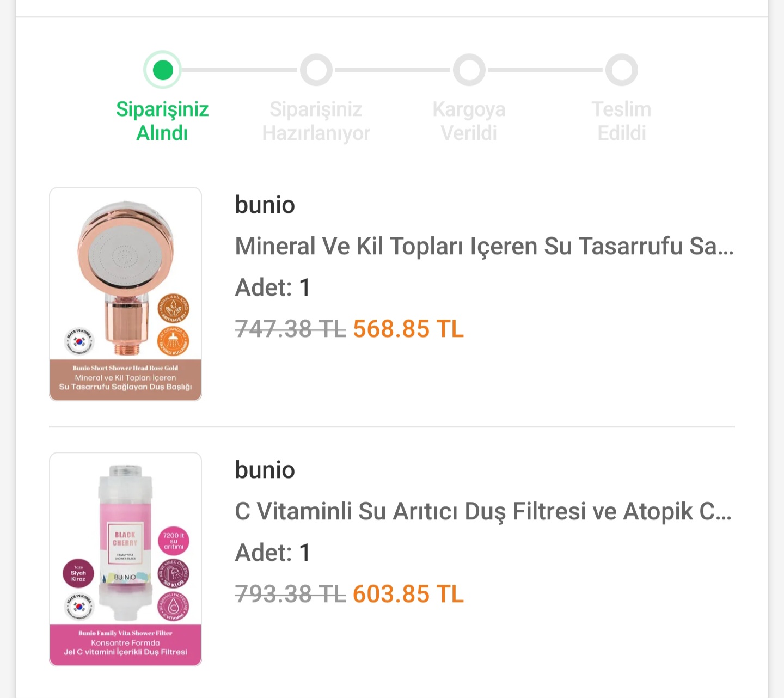Open the rose gold shower head thumbnail
The height and width of the screenshot is (698, 784).
pyautogui.click(x=125, y=294)
